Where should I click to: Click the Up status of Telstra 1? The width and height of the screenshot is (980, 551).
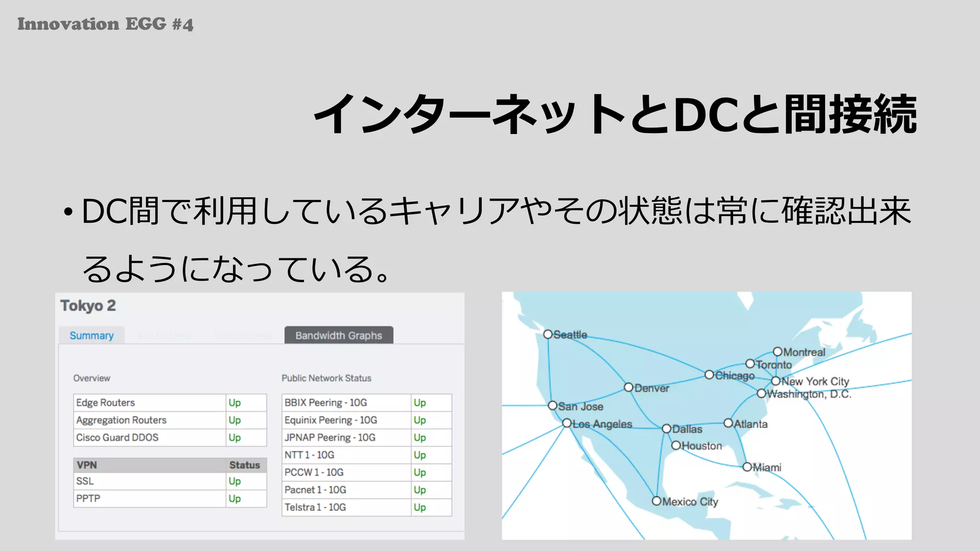(x=420, y=507)
